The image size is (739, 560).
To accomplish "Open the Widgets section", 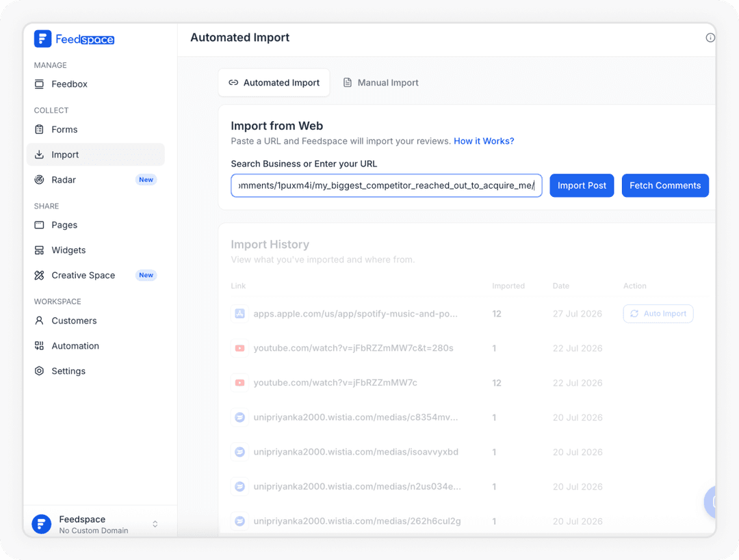I will [x=96, y=250].
